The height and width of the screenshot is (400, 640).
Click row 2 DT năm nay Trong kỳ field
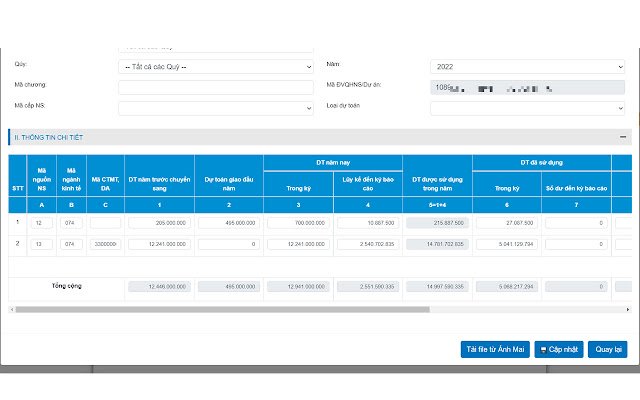(x=298, y=244)
